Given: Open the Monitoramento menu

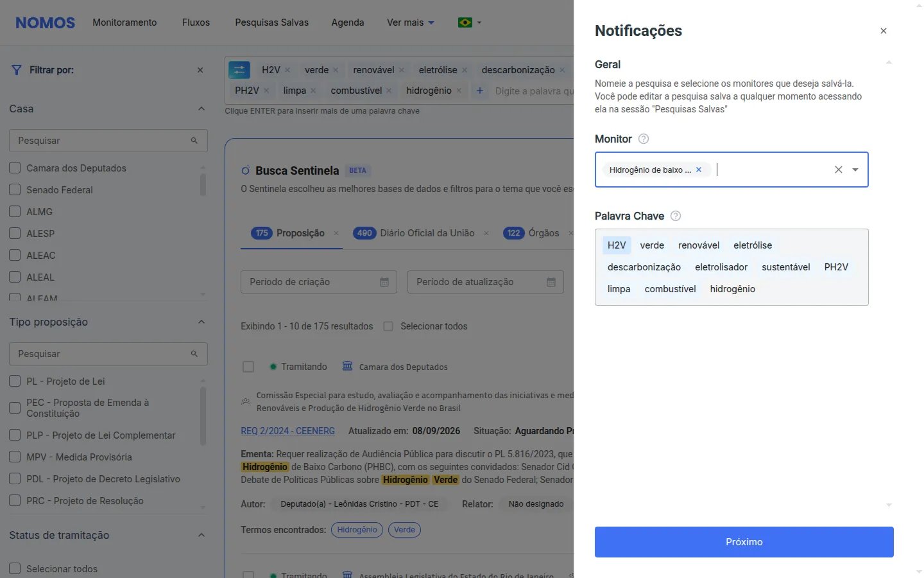Looking at the screenshot, I should click(x=124, y=22).
